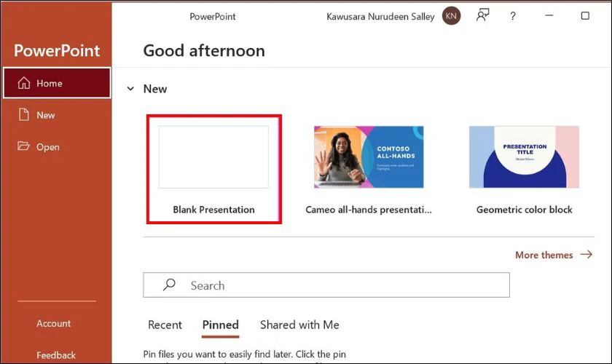
Task: Click into the Search field
Action: [x=326, y=285]
